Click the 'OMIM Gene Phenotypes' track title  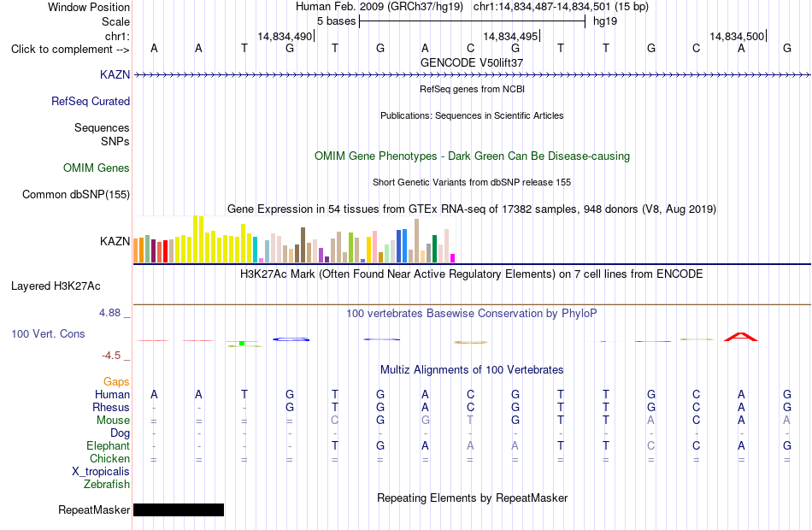point(472,156)
